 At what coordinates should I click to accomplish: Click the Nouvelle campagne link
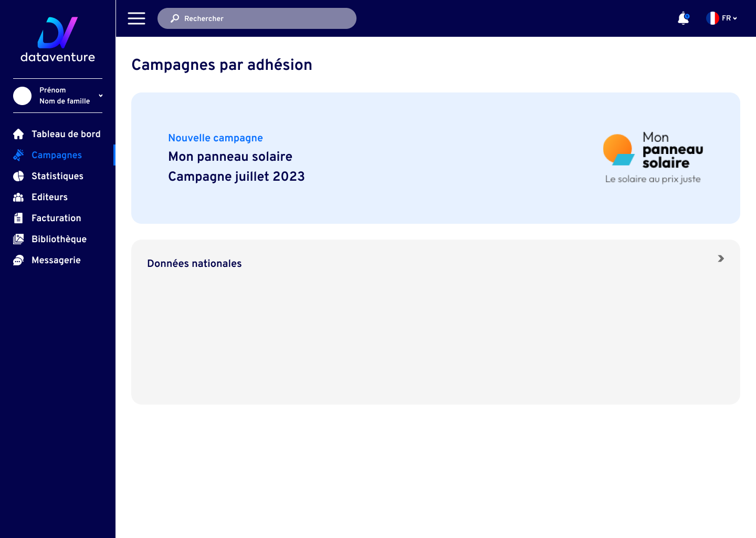pyautogui.click(x=215, y=138)
